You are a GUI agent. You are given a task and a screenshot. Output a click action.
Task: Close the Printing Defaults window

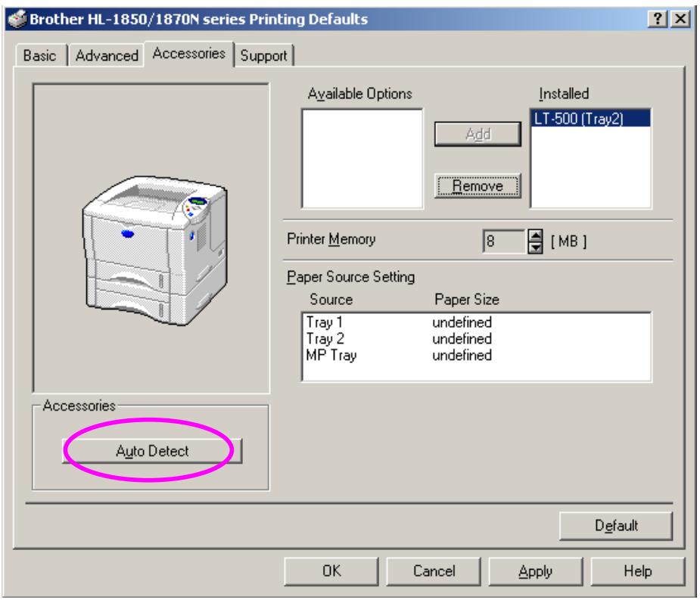(x=680, y=19)
